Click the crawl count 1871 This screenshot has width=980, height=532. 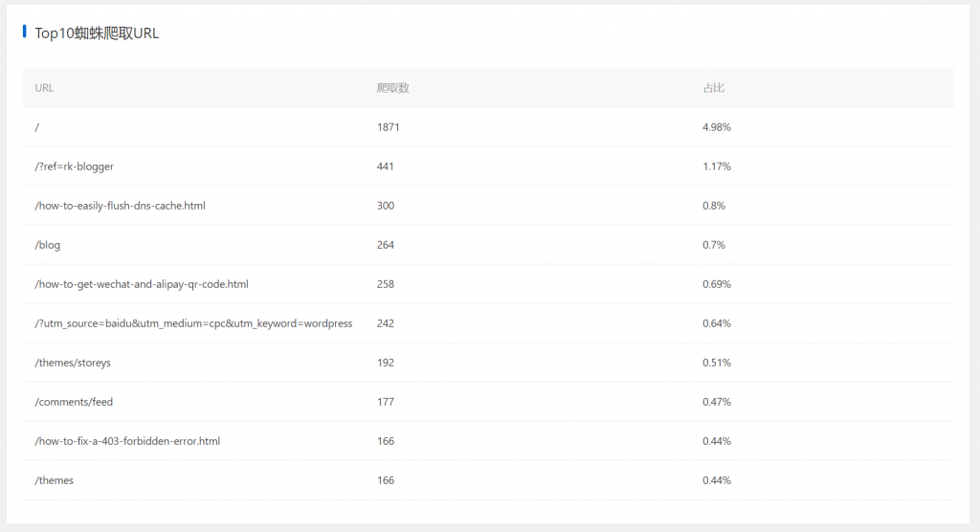tap(388, 127)
